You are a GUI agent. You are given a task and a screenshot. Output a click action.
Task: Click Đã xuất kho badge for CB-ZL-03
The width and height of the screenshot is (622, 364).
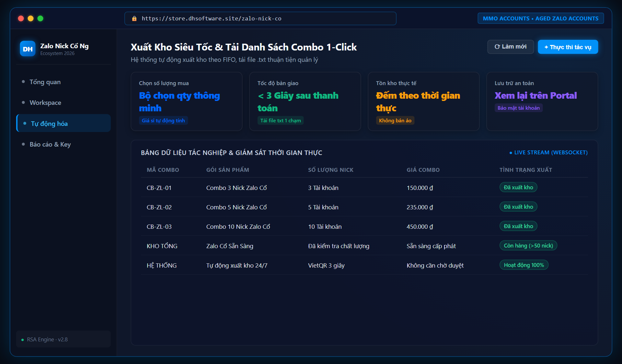point(518,226)
